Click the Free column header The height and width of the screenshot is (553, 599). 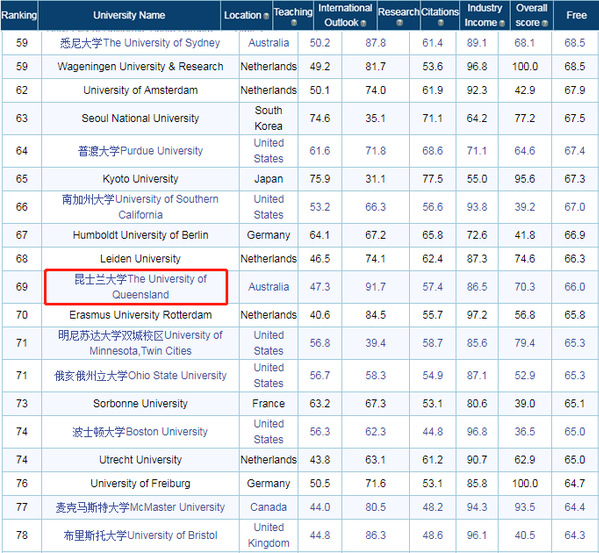click(576, 15)
